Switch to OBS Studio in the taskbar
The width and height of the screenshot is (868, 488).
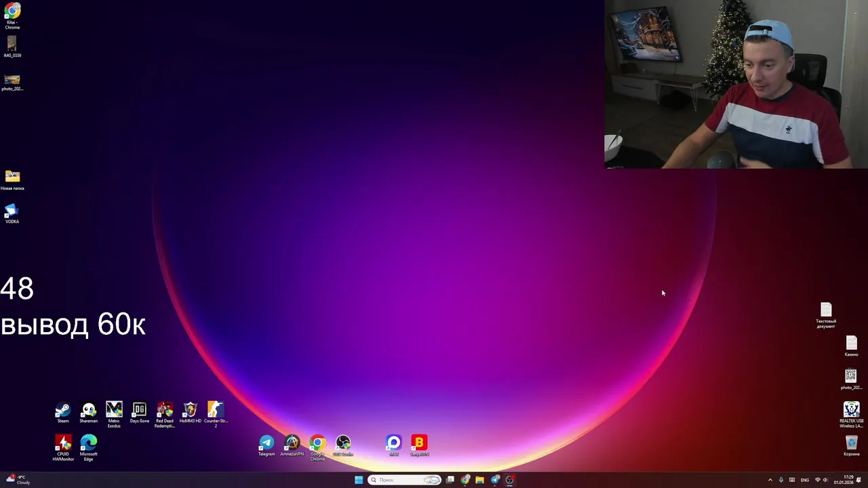click(x=510, y=480)
